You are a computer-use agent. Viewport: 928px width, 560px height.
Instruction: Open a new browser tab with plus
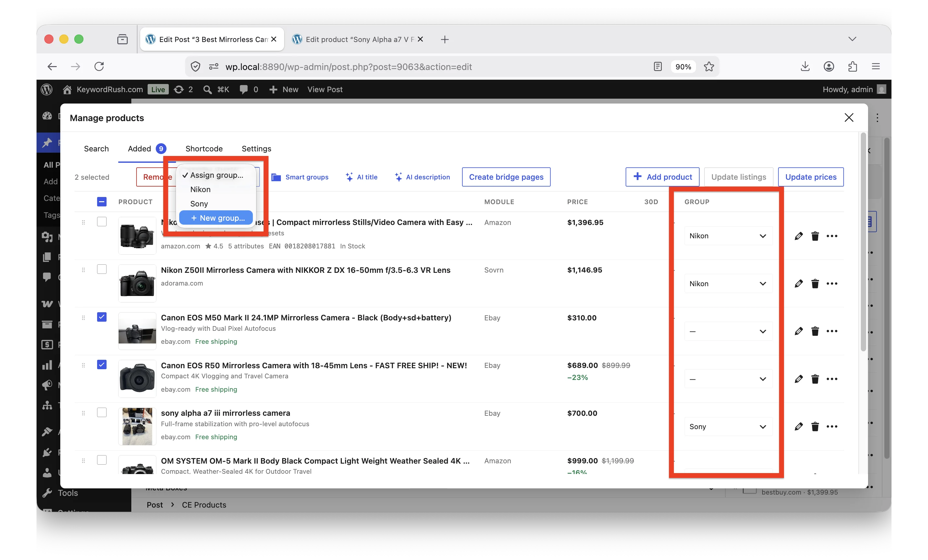(x=444, y=39)
